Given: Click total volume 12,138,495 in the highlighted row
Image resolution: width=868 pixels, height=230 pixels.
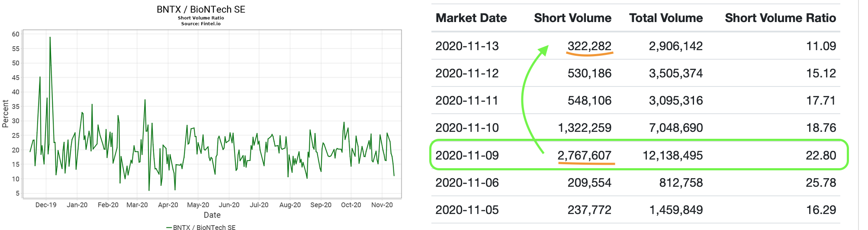Looking at the screenshot, I should (x=672, y=156).
